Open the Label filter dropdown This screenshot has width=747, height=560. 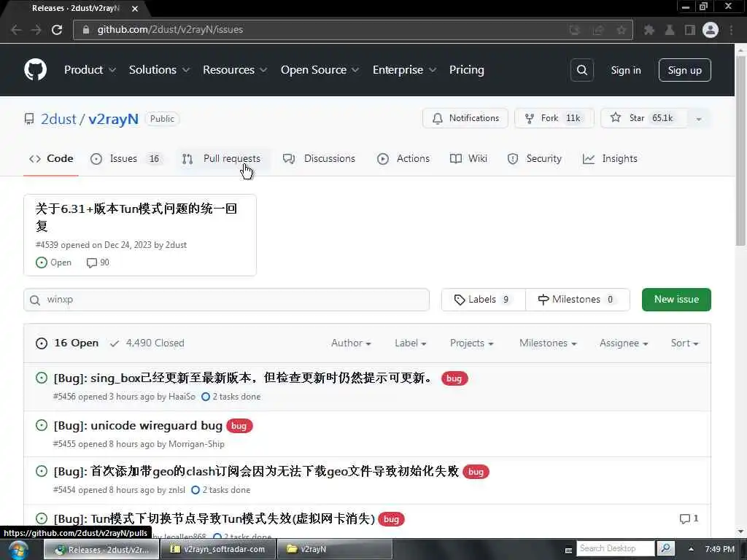click(410, 343)
